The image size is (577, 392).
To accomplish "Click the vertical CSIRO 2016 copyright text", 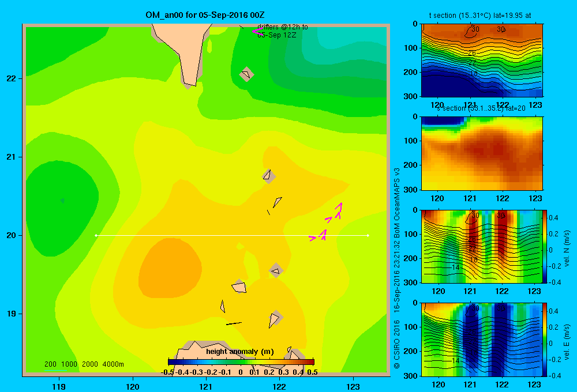I will point(397,344).
